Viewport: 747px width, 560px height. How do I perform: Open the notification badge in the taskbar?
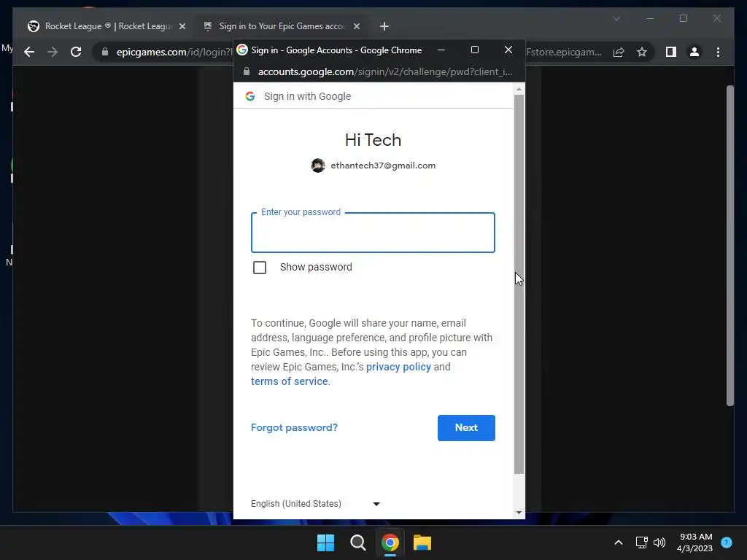(727, 542)
